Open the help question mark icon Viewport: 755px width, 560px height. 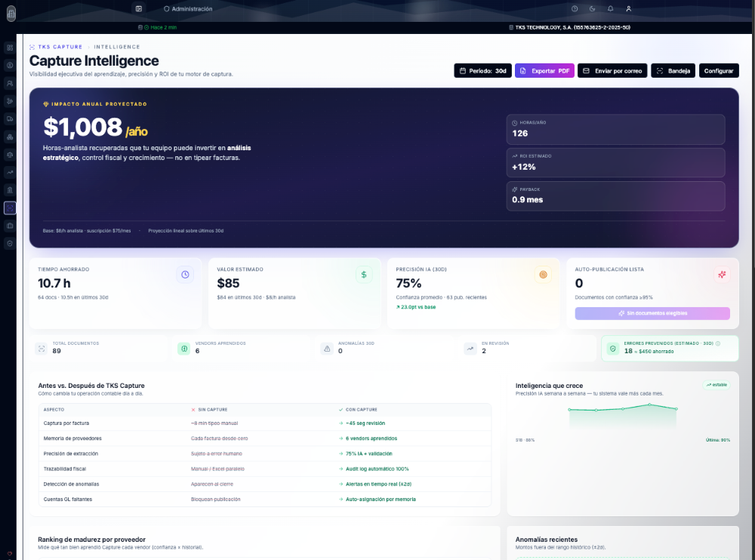575,8
